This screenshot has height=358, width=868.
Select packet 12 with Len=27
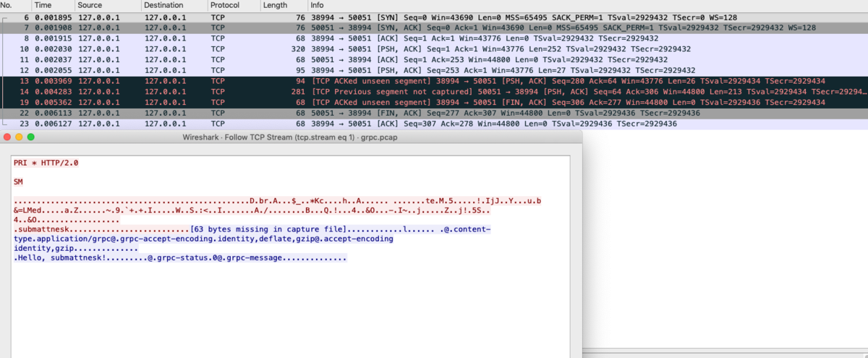[434, 71]
